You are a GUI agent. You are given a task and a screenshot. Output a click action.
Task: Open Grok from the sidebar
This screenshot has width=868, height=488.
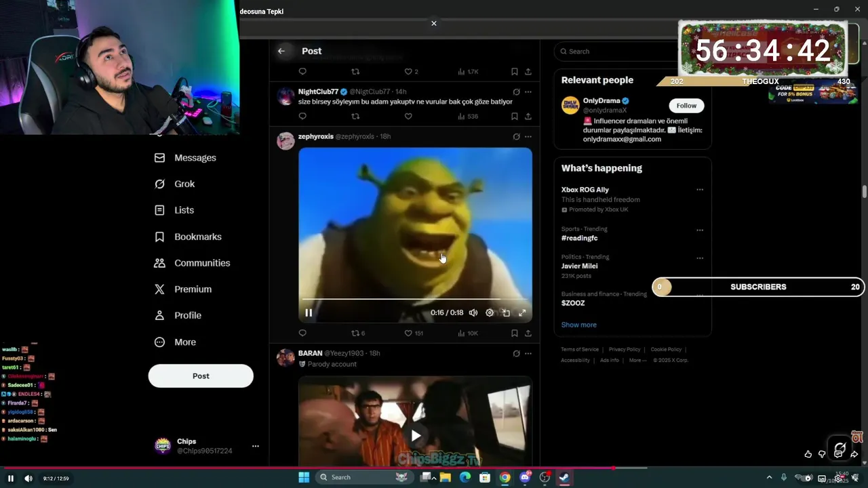pyautogui.click(x=174, y=184)
